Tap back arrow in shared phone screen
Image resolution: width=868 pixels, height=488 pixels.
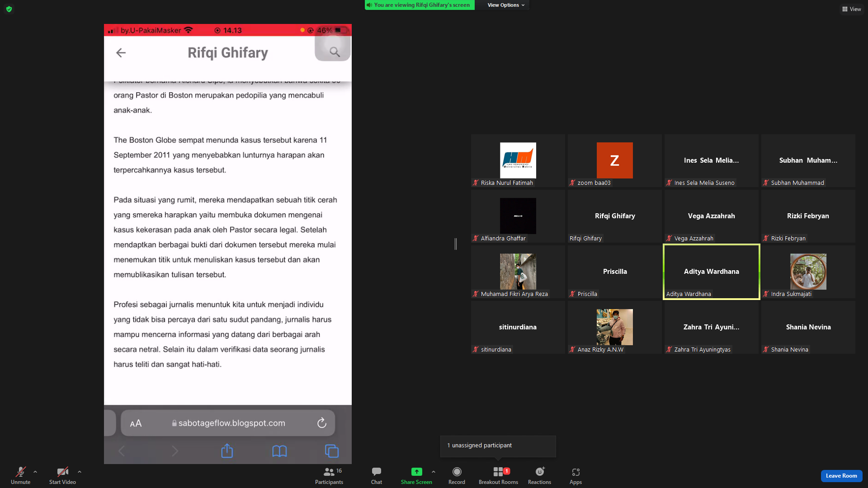pos(121,53)
